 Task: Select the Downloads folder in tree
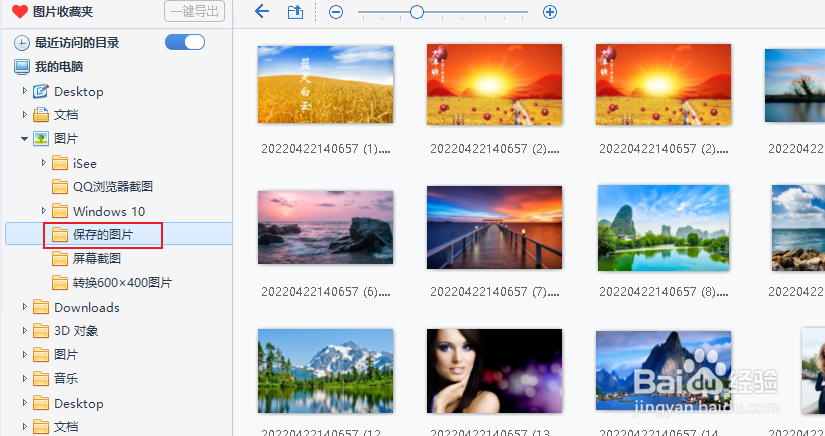pyautogui.click(x=87, y=307)
